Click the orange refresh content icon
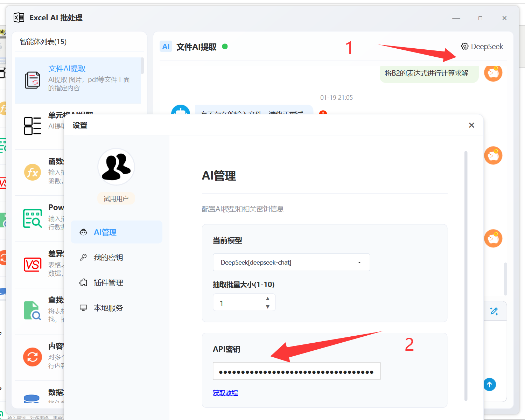This screenshot has height=420, width=525. click(x=33, y=357)
